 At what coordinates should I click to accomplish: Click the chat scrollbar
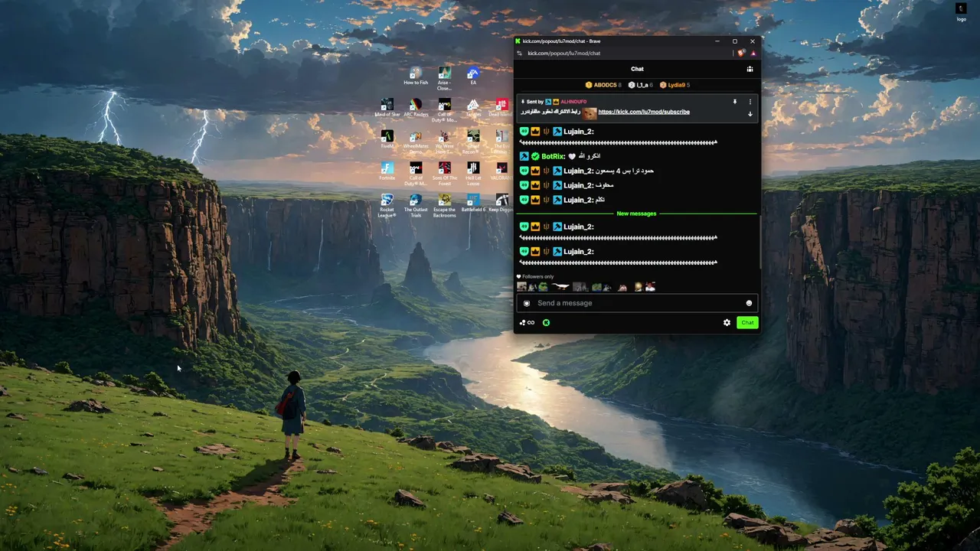(x=759, y=241)
